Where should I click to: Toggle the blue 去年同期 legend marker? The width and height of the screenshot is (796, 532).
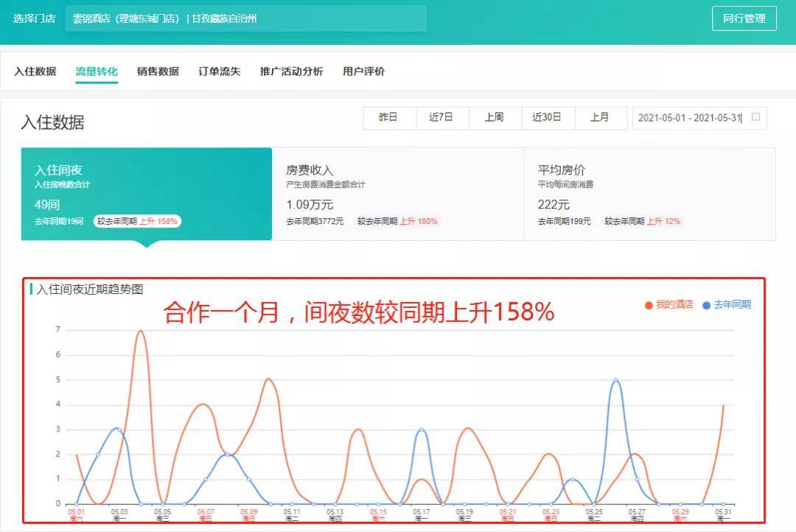tap(706, 305)
